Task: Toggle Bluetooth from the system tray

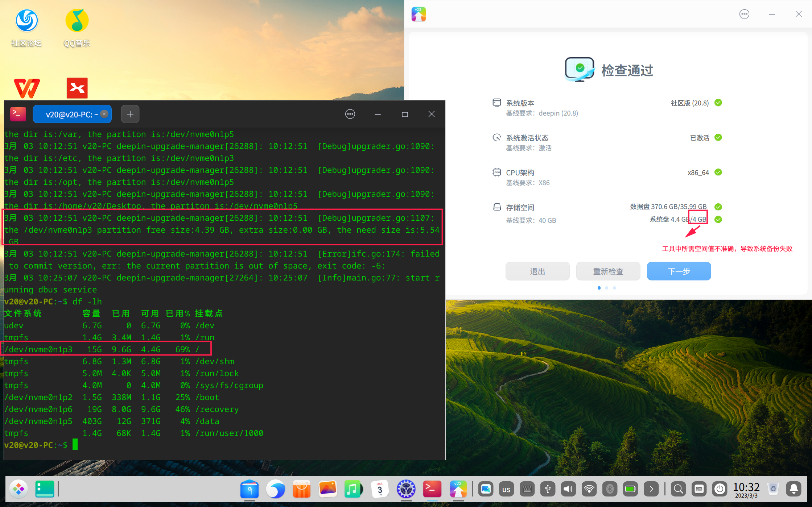Action: point(610,489)
